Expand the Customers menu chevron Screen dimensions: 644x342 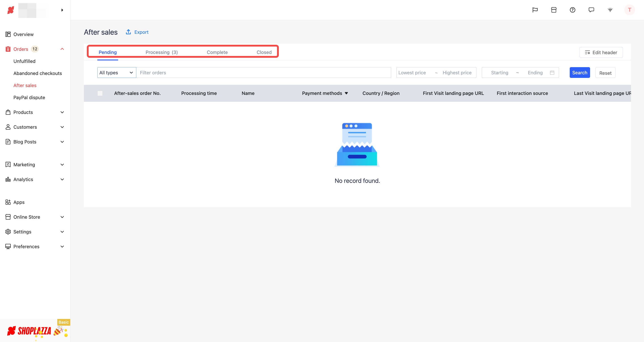click(x=62, y=127)
